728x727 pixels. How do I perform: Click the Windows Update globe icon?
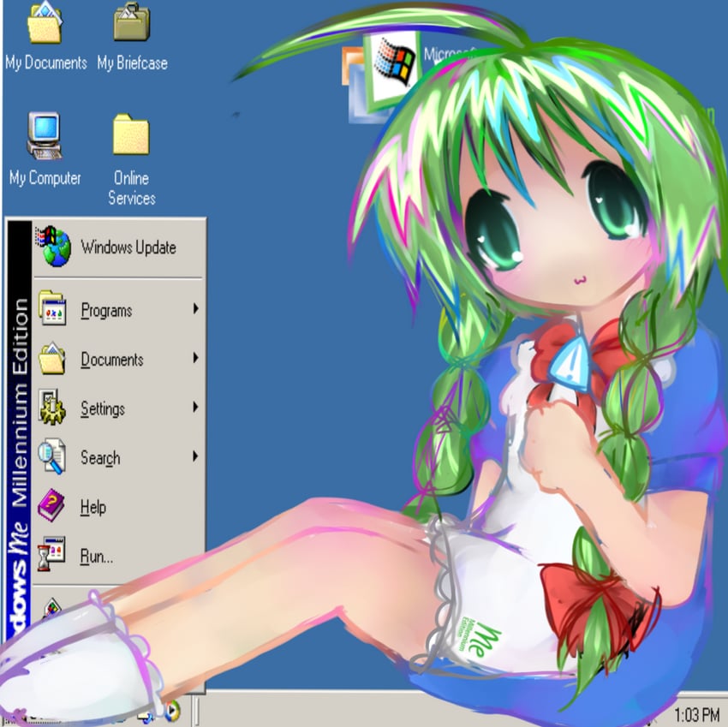pos(53,247)
